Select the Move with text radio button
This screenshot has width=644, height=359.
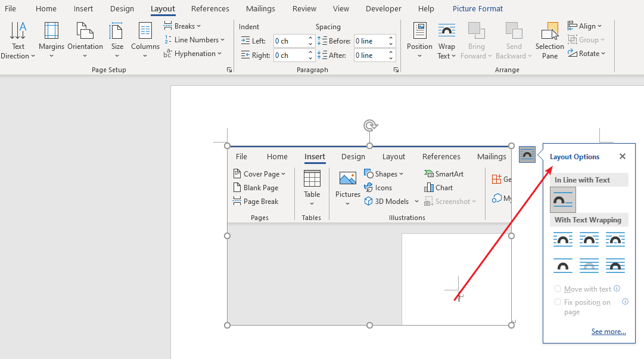point(558,289)
